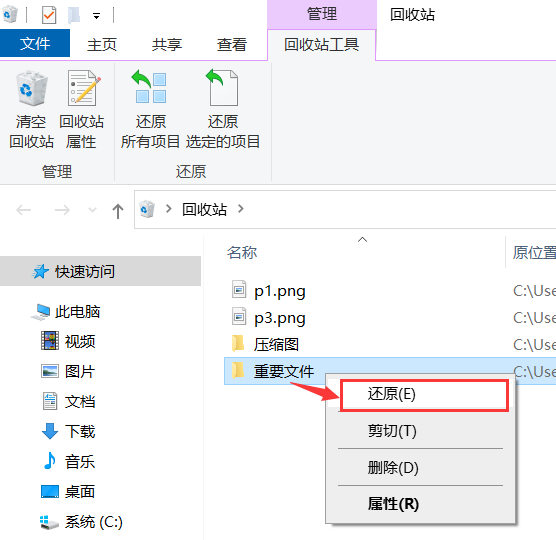556x540 pixels.
Task: Select 快速访问 in the navigation pane
Action: pos(100,271)
